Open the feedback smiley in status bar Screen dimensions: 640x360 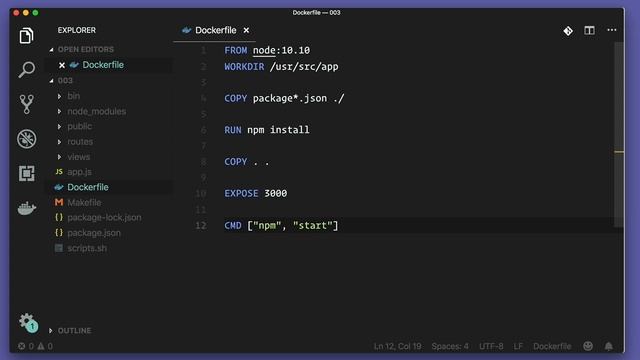pyautogui.click(x=588, y=346)
